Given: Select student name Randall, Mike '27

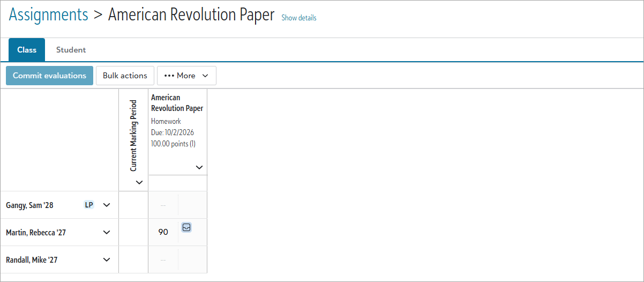Looking at the screenshot, I should pyautogui.click(x=32, y=259).
